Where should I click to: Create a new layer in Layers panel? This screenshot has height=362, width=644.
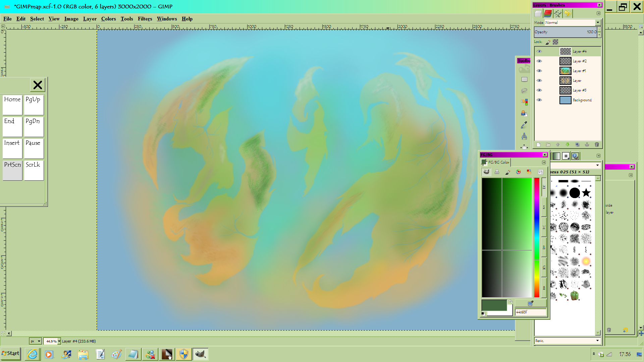coord(538,144)
